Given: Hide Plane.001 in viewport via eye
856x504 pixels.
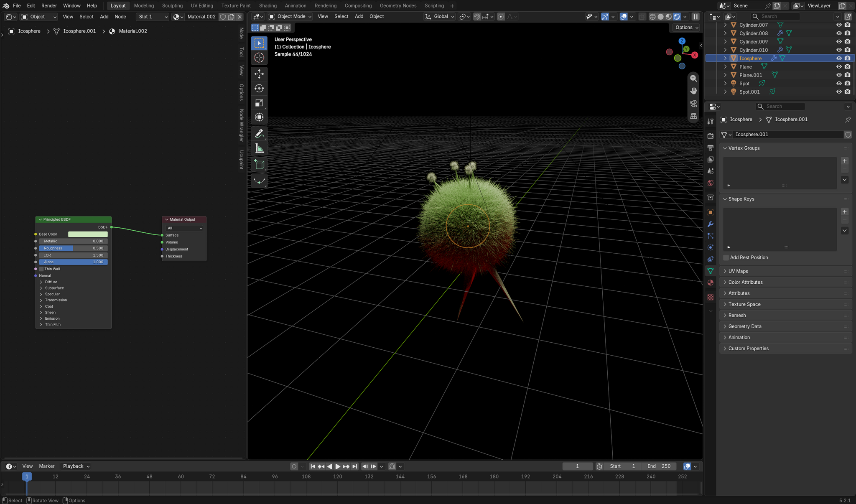Looking at the screenshot, I should coord(839,75).
